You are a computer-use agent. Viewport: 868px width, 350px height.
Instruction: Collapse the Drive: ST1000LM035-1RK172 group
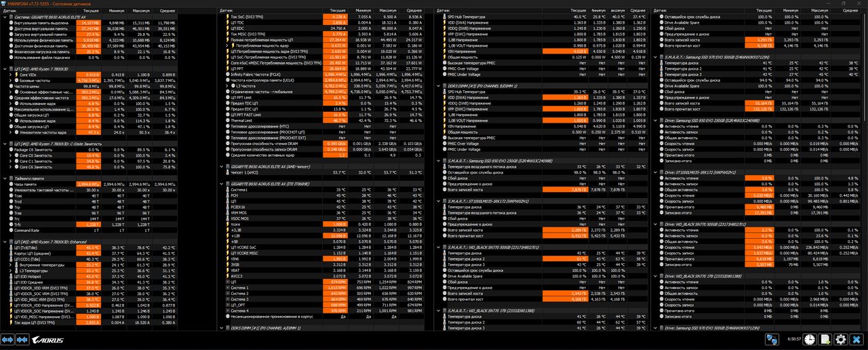(x=654, y=172)
